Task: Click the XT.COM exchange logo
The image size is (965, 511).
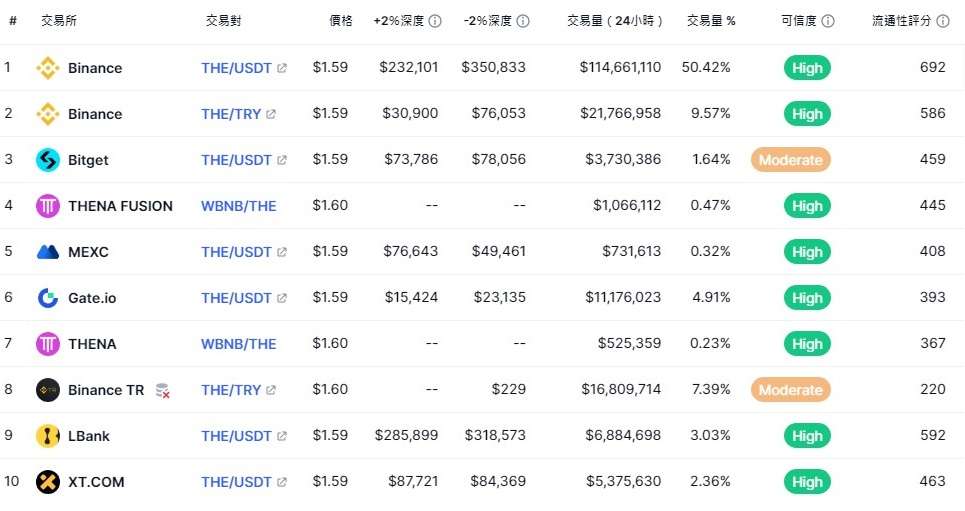Action: pos(48,482)
